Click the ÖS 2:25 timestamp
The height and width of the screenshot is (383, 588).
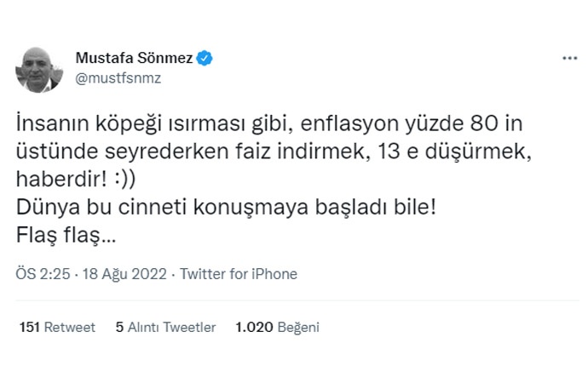click(43, 275)
